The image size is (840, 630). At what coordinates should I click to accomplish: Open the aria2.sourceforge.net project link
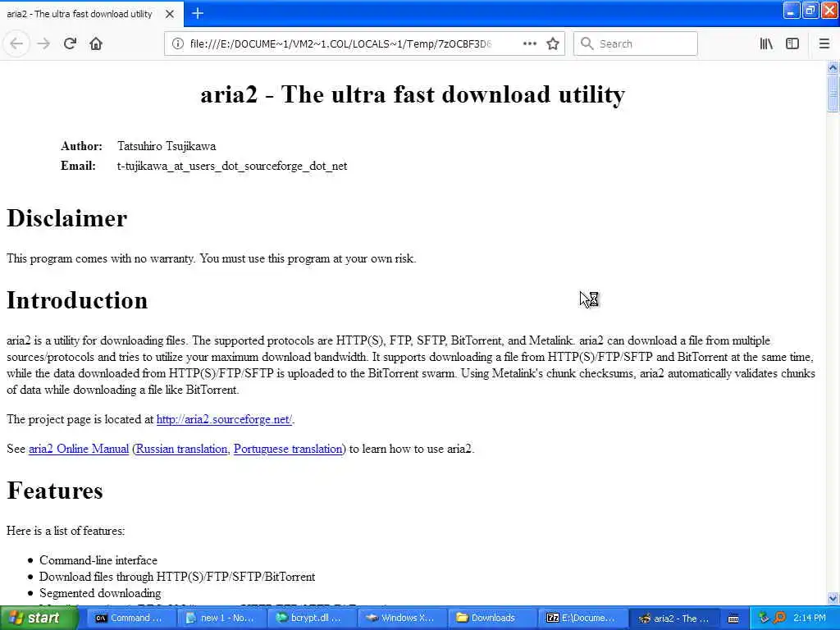coord(224,419)
